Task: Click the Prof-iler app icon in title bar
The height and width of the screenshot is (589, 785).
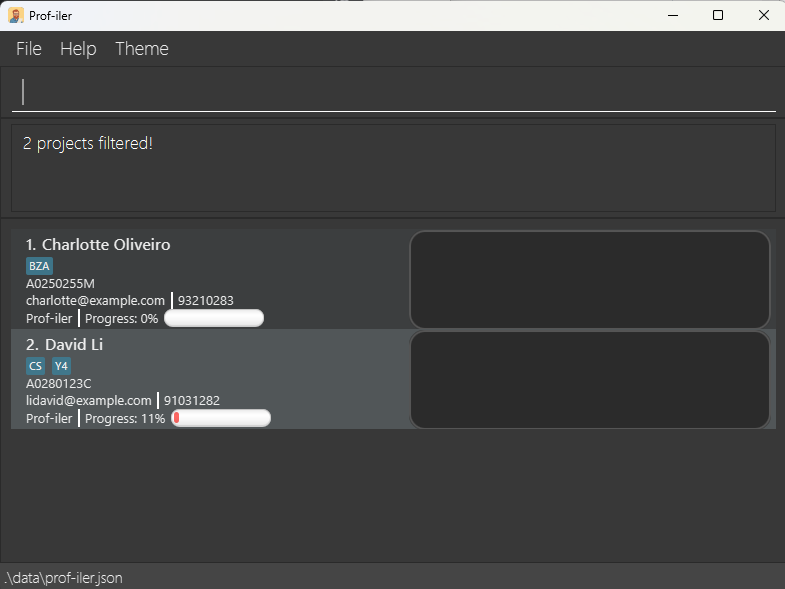Action: click(x=16, y=16)
